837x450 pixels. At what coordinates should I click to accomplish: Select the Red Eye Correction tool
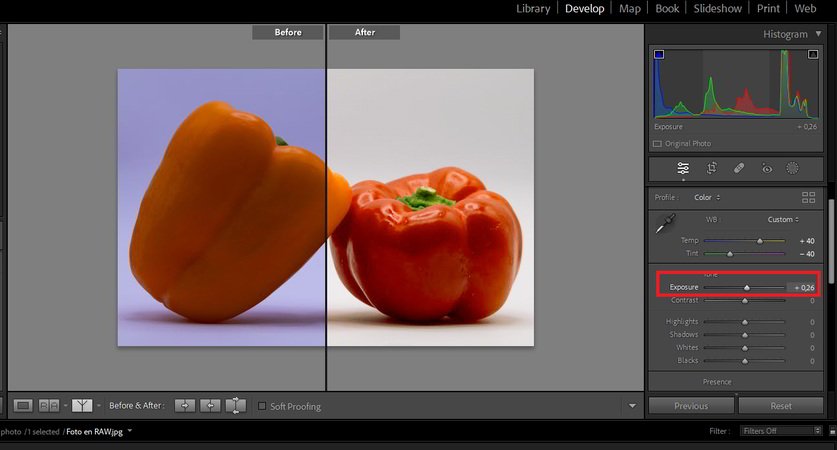tap(767, 169)
